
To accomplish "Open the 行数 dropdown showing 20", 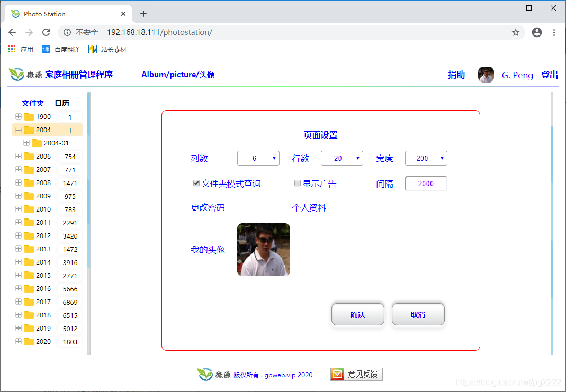I will click(x=342, y=158).
